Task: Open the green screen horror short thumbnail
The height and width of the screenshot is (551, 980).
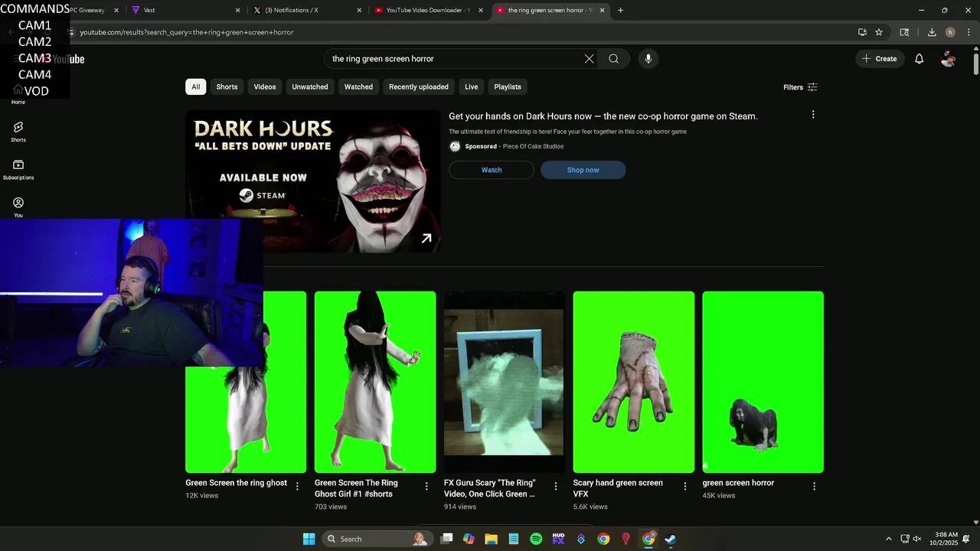Action: 763,382
